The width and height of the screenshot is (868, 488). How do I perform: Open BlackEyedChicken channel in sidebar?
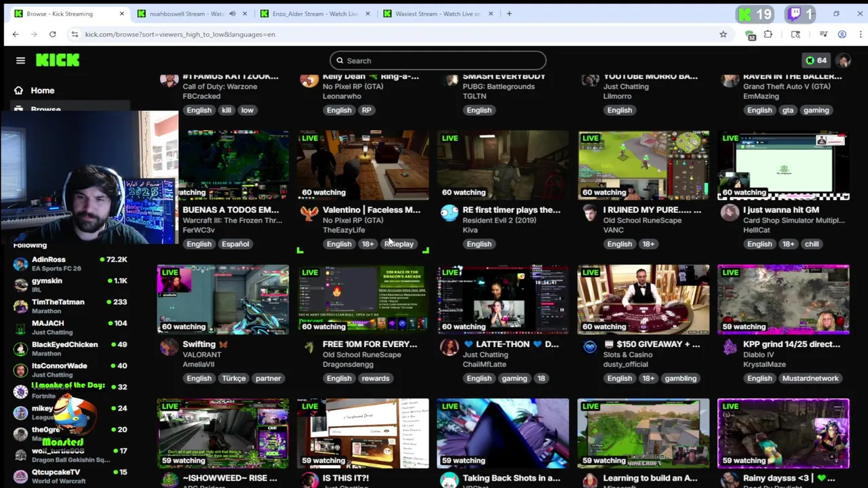point(71,348)
